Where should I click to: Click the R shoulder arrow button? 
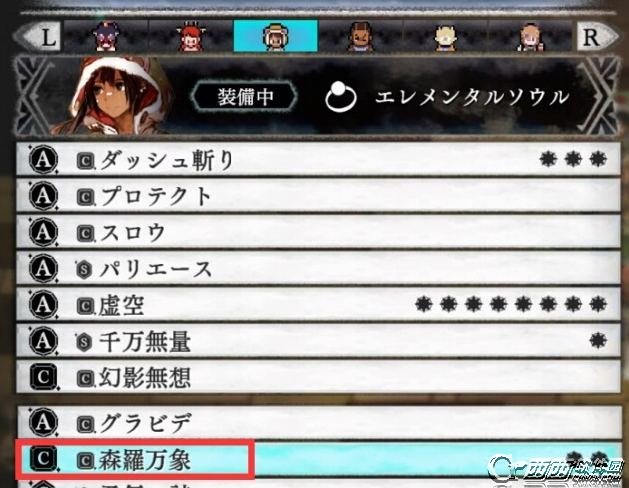tap(598, 36)
